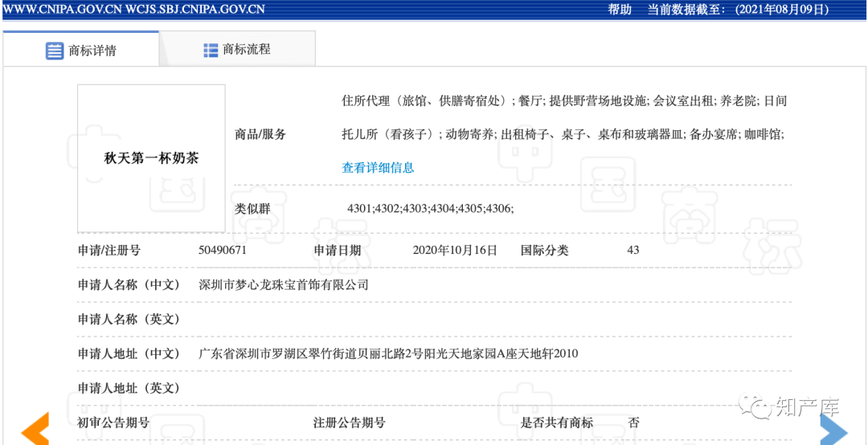Open the 帮助 help link
Viewport: 868px width, 445px height.
(x=620, y=10)
